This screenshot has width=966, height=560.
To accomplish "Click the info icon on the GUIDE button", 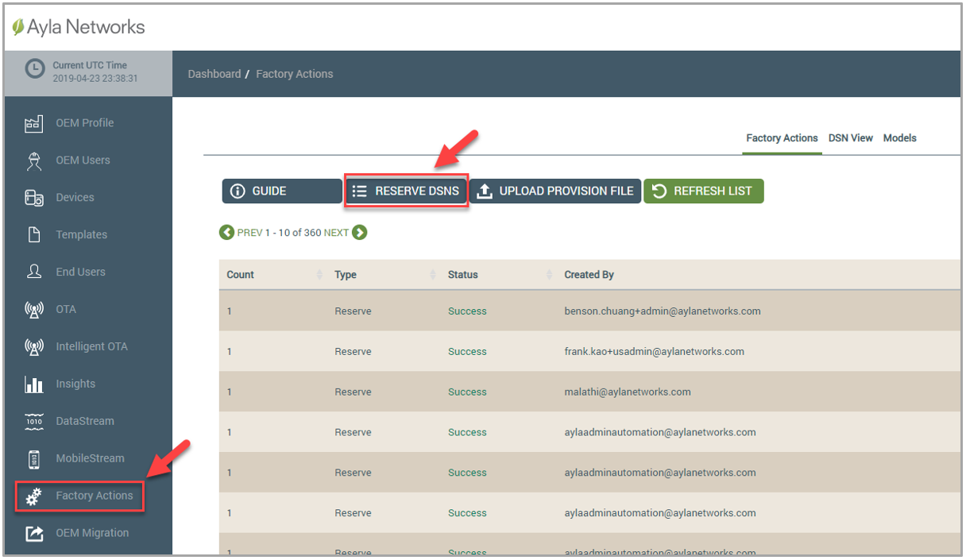I will tap(237, 191).
